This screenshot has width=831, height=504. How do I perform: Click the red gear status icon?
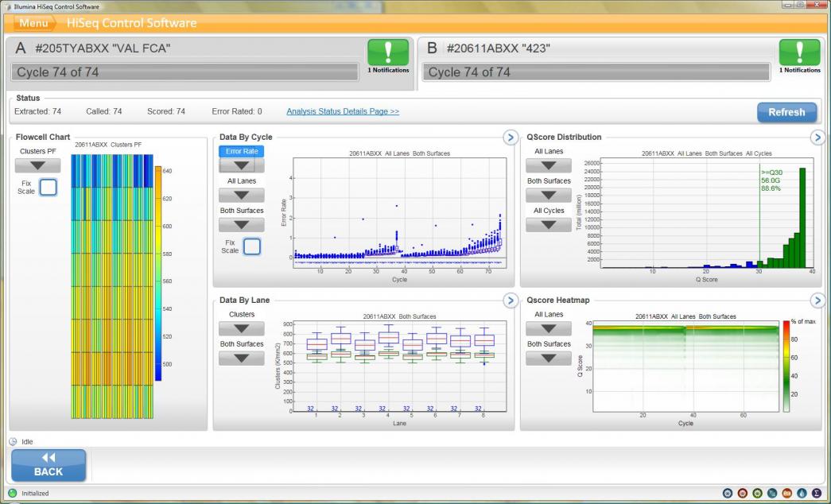[x=743, y=493]
